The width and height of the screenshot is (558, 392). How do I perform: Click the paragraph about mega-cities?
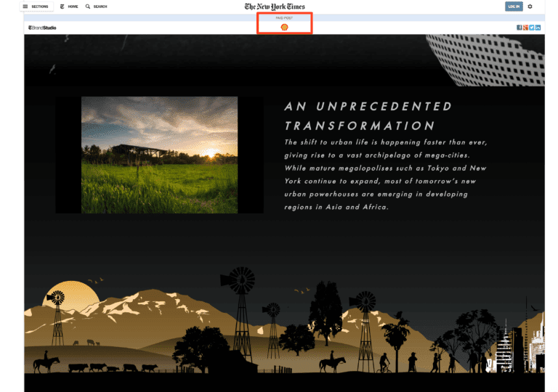(385, 174)
